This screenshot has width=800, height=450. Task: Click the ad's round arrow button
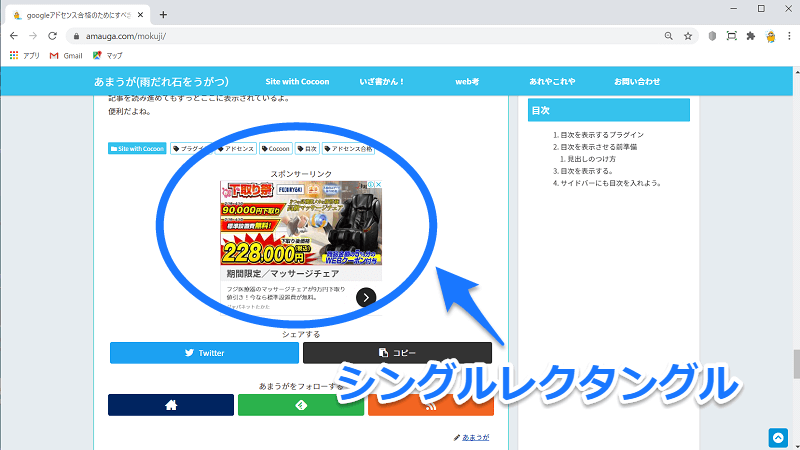tap(366, 296)
